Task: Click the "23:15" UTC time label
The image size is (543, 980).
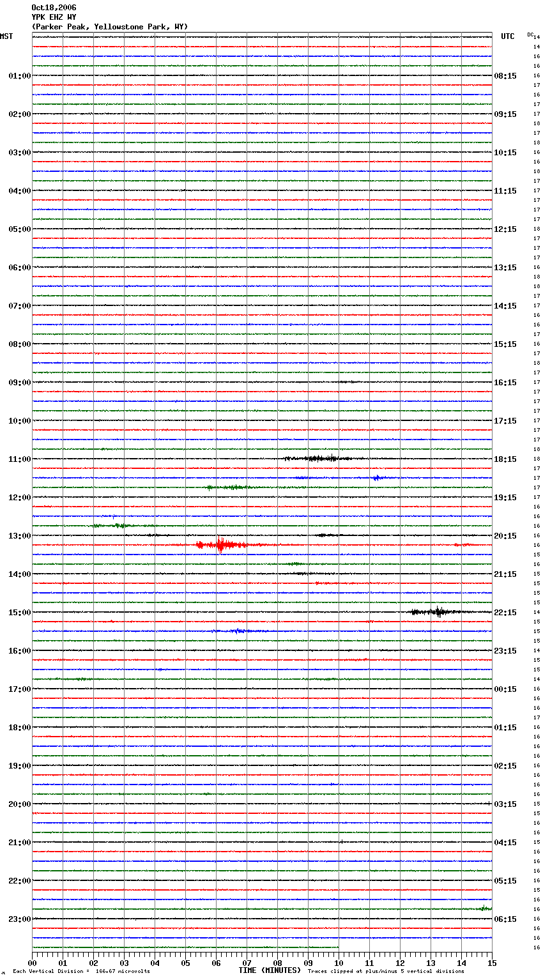Action: (505, 651)
